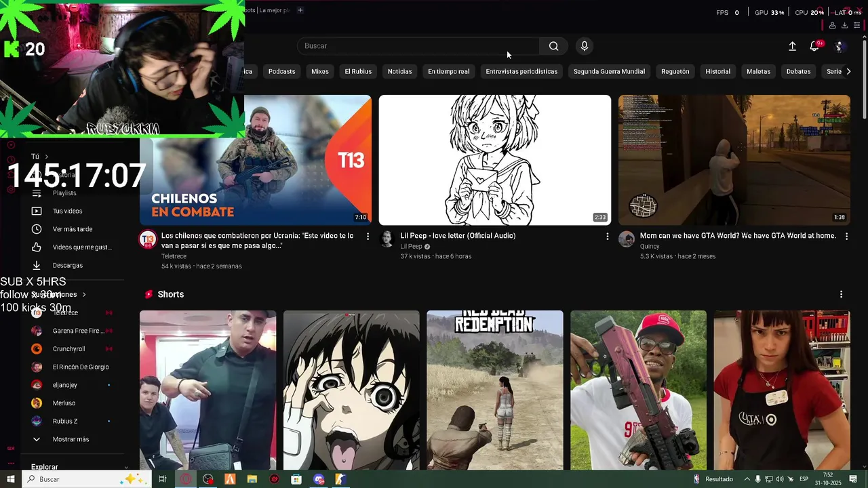
Task: Open Task View on taskbar
Action: click(163, 479)
